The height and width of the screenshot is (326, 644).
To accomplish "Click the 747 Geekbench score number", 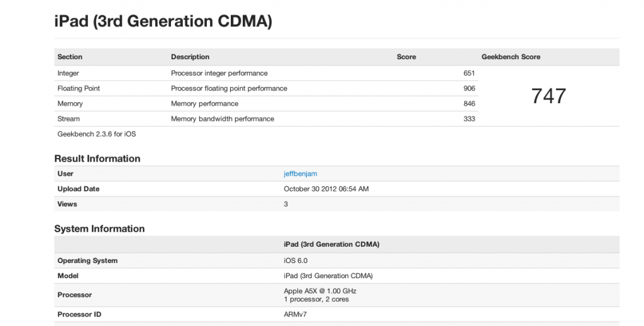I will coord(548,96).
